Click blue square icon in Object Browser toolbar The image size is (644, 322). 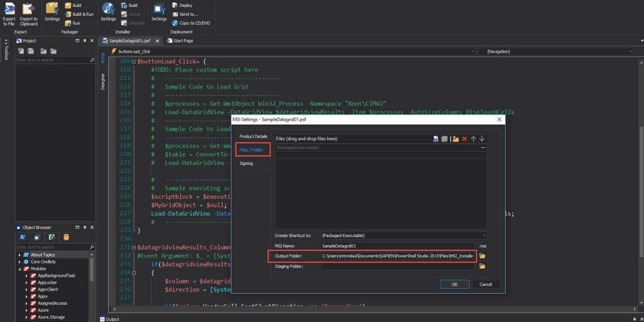tap(37, 237)
